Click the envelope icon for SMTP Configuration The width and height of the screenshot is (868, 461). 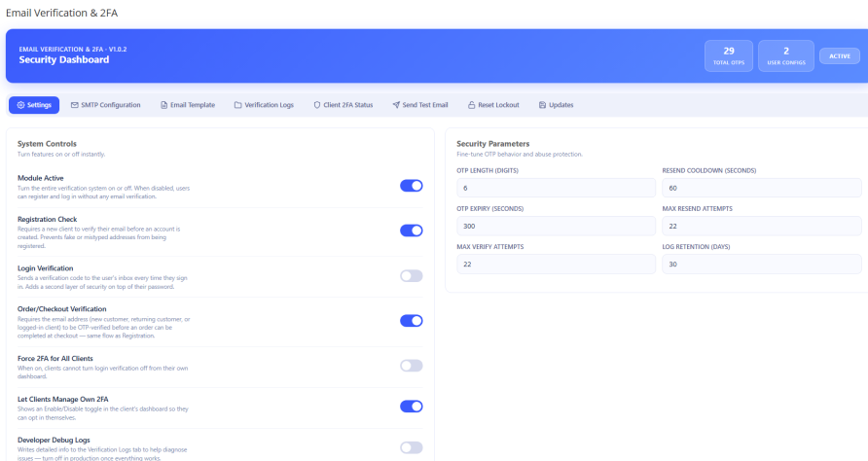tap(75, 105)
